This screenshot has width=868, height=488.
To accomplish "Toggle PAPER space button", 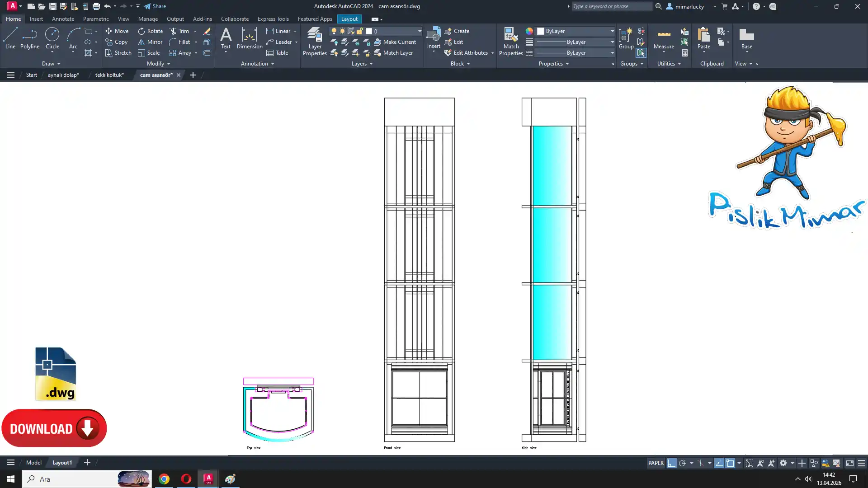I will [x=656, y=463].
